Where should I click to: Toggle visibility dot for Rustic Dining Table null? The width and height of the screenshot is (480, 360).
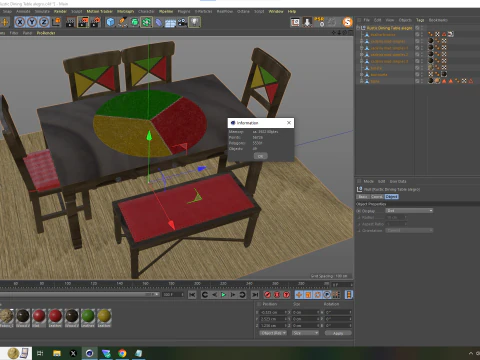pos(422,28)
